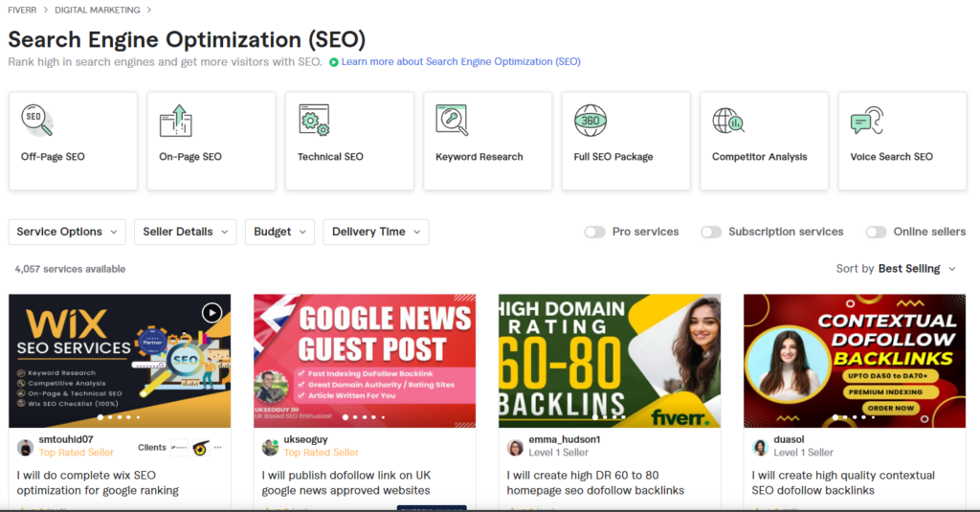Open Seller Details dropdown
Viewport: 980px width, 512px height.
point(185,232)
